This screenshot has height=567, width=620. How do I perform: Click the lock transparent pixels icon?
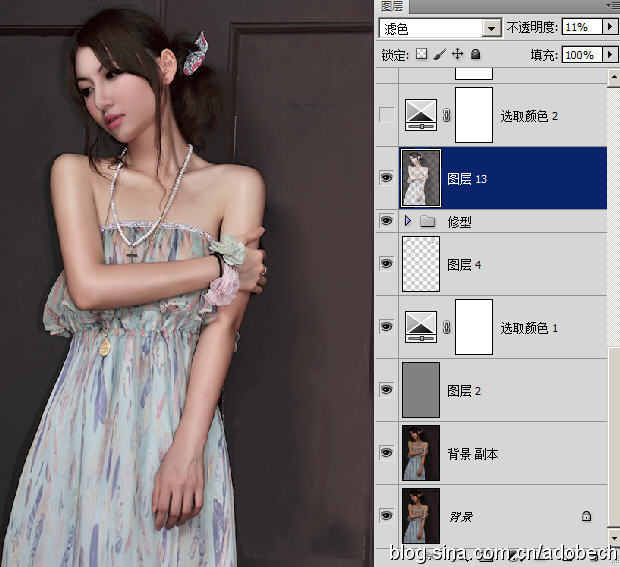pyautogui.click(x=422, y=54)
